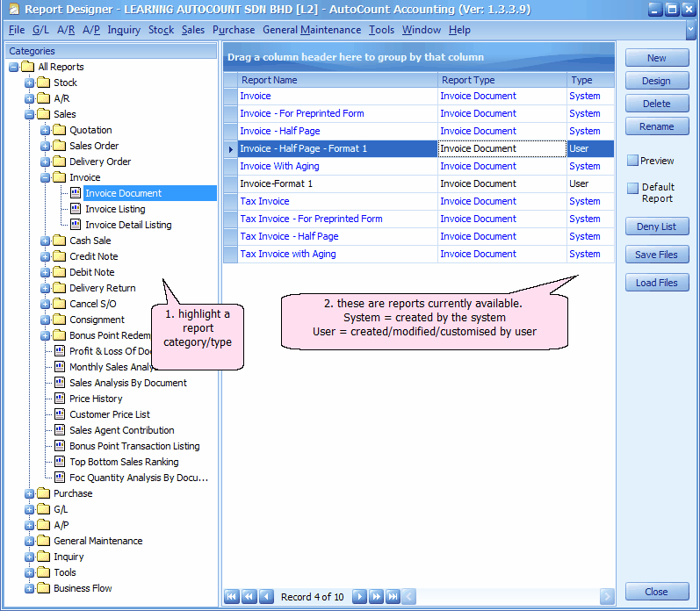The image size is (700, 611).
Task: Click the Type column header
Action: click(x=590, y=80)
